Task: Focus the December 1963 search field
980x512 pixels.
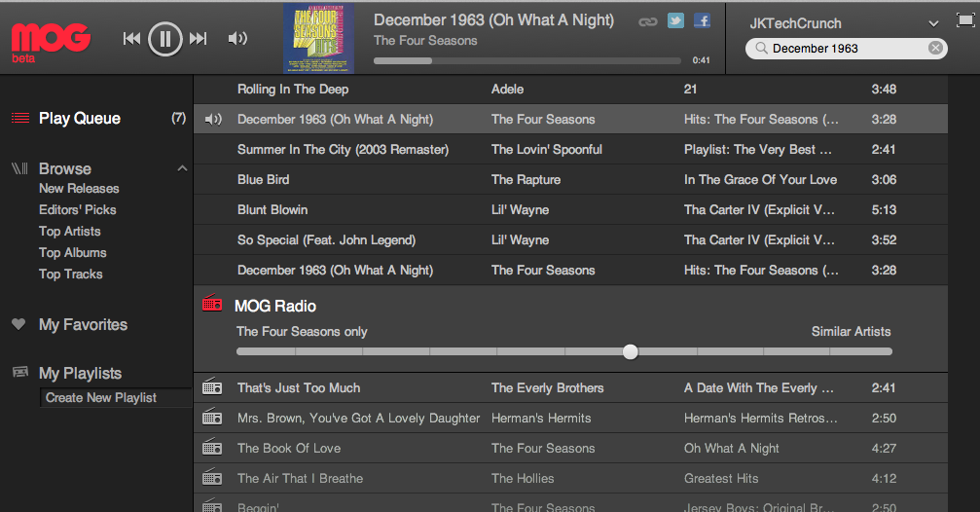Action: click(847, 48)
